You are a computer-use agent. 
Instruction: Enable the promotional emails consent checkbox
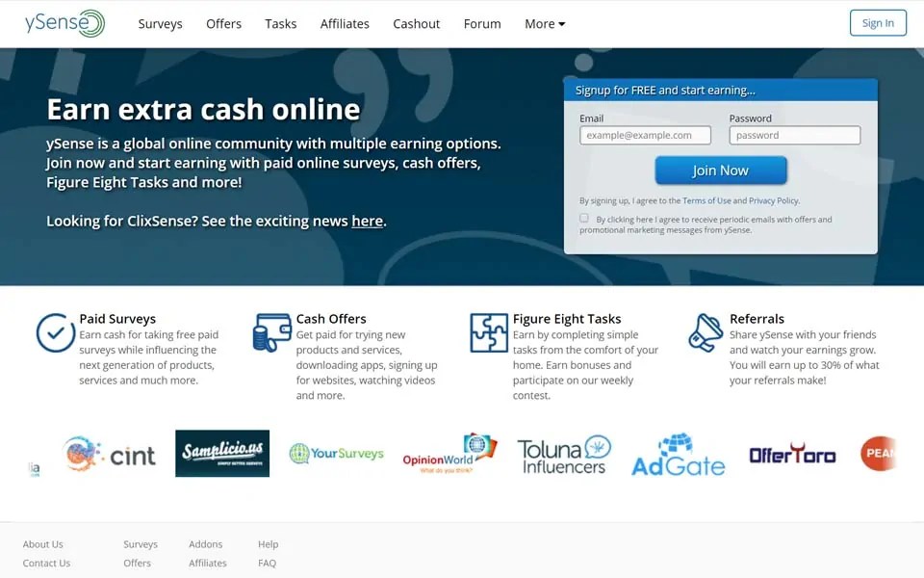tap(583, 217)
